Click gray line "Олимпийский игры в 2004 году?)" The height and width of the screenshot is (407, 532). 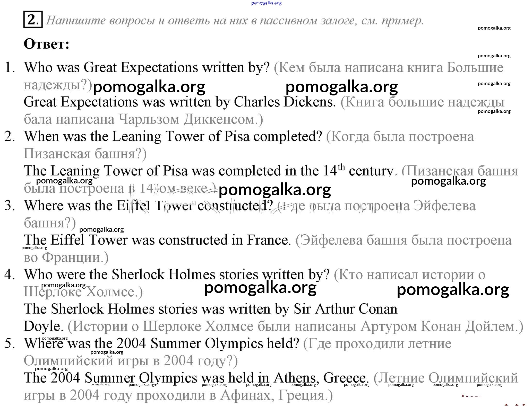(131, 361)
